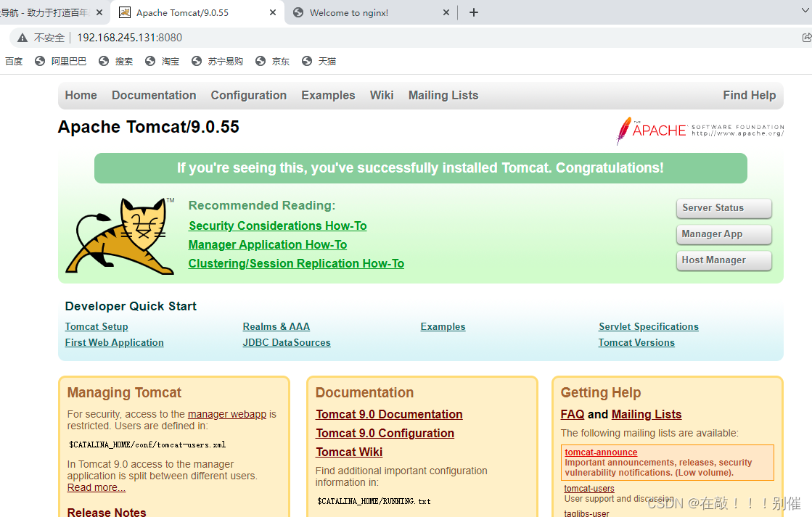The height and width of the screenshot is (517, 812).
Task: Open Manager Application How-To link
Action: tap(268, 245)
